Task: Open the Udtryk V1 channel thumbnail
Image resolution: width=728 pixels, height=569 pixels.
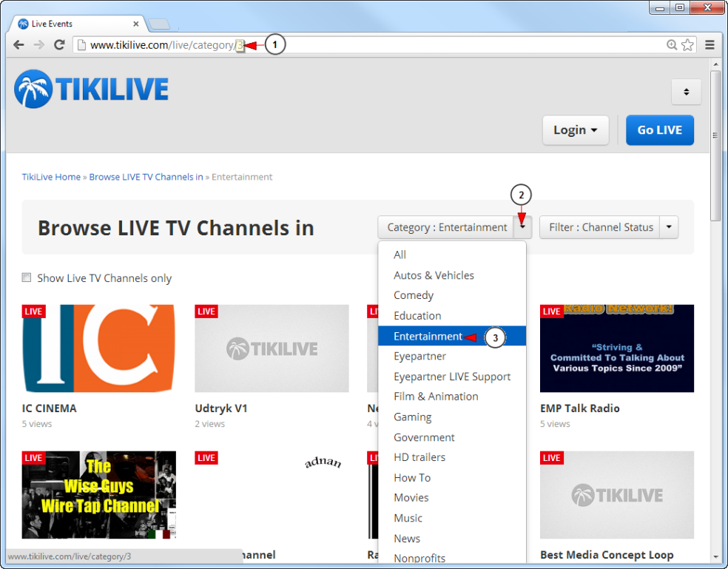Action: (272, 349)
